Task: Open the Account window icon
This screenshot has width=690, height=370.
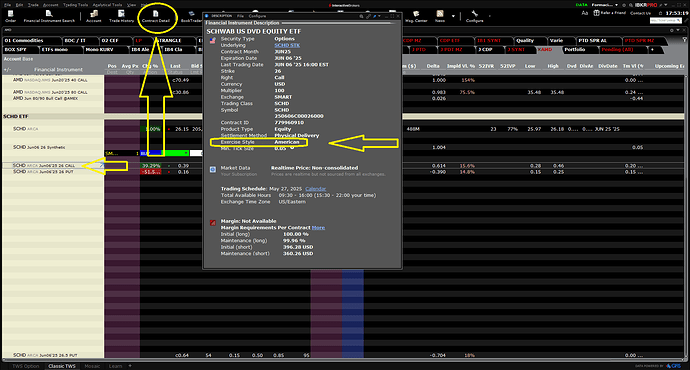Action: (x=94, y=16)
